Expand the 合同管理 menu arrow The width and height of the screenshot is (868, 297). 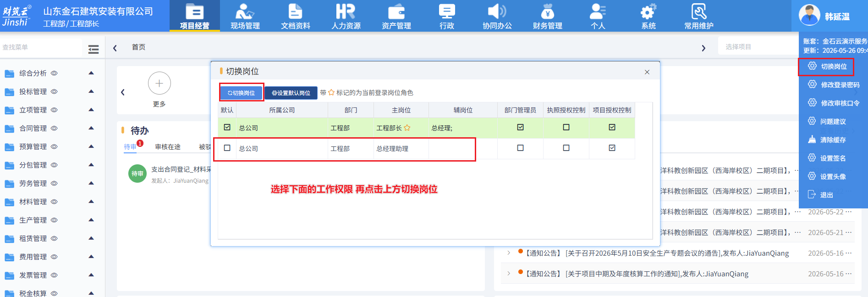tap(91, 128)
